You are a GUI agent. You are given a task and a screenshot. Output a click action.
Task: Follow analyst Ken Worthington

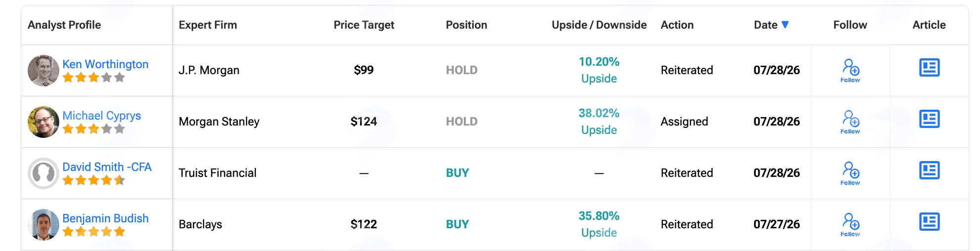coord(850,71)
